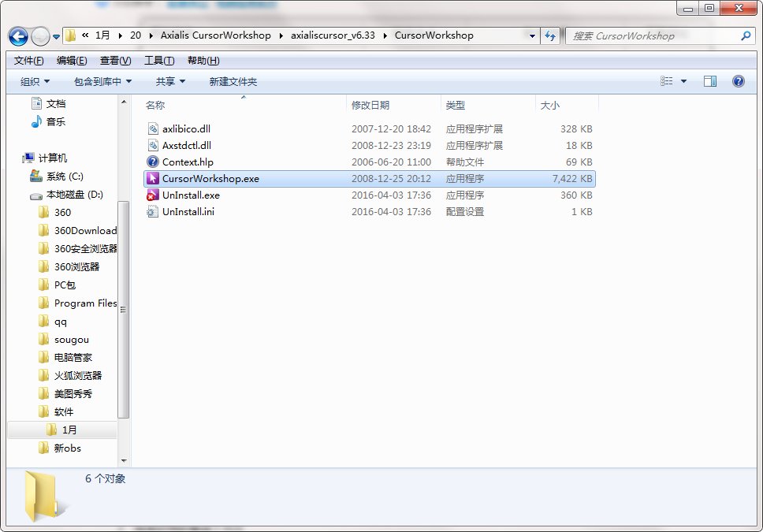
Task: Select 系统 (C:) drive icon
Action: pyautogui.click(x=36, y=176)
